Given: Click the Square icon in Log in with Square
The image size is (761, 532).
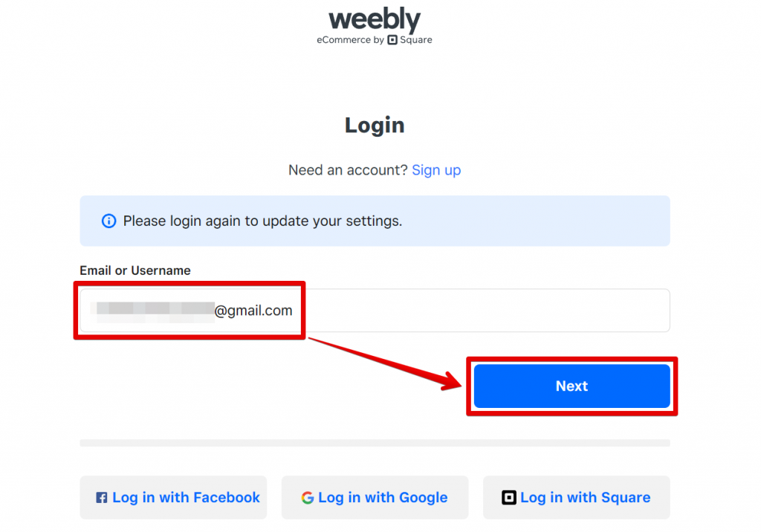Looking at the screenshot, I should (x=510, y=497).
